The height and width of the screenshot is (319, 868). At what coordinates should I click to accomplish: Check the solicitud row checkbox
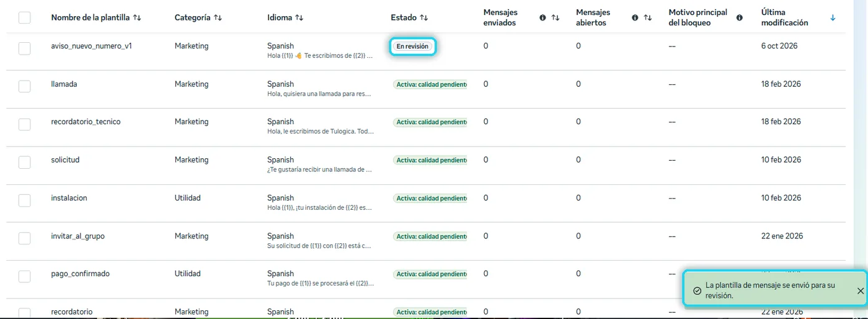pyautogui.click(x=24, y=162)
